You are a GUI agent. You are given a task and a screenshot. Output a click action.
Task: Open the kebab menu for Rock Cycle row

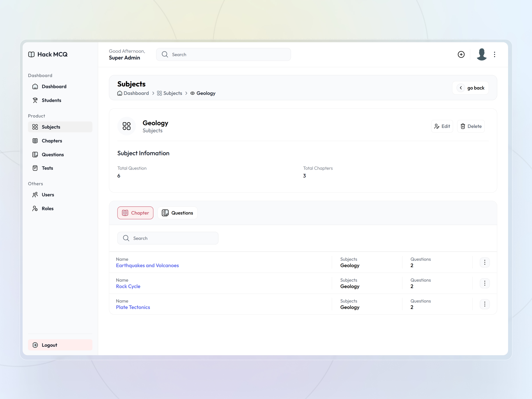click(x=485, y=283)
